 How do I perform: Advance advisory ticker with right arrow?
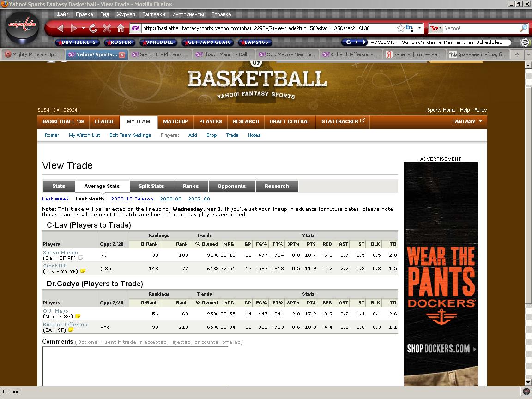tap(364, 42)
